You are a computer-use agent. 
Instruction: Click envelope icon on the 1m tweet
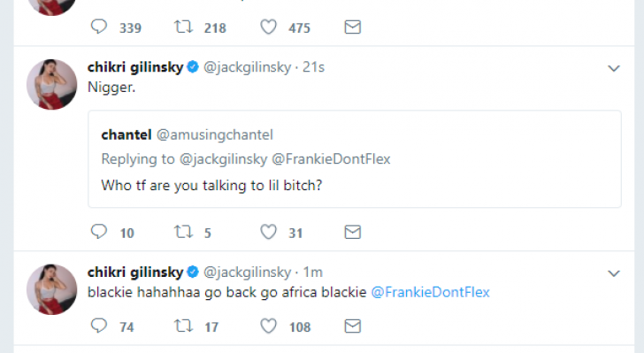click(352, 326)
